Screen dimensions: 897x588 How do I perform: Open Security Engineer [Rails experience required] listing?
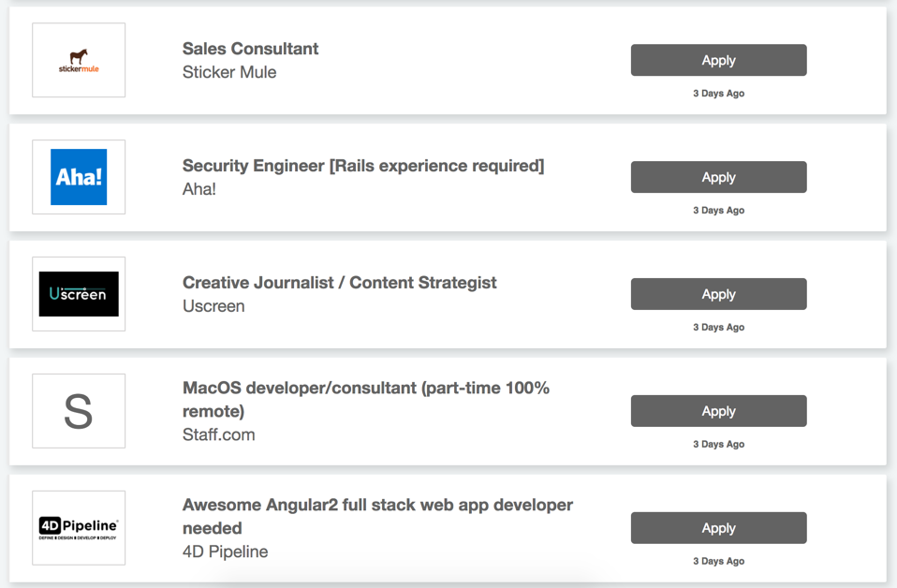362,166
